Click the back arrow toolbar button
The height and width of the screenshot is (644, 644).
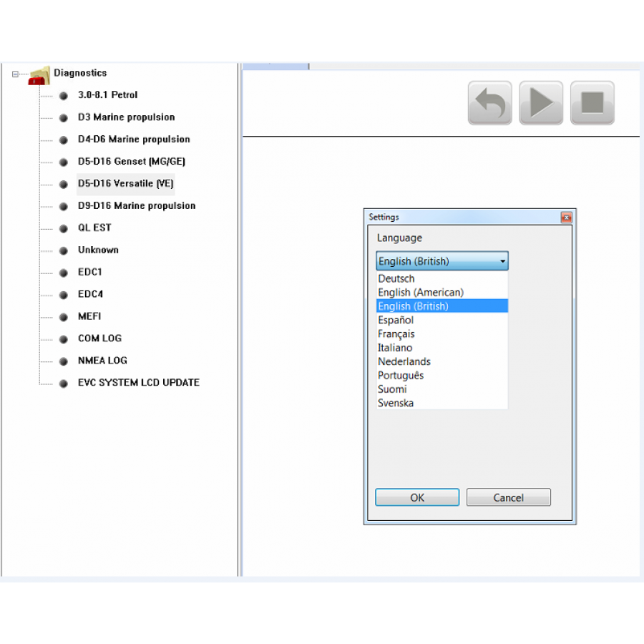(489, 102)
